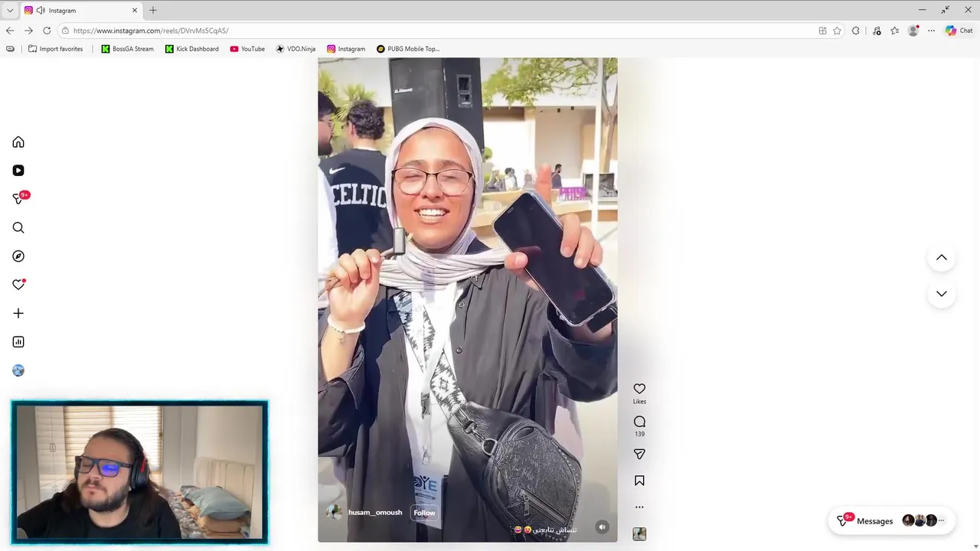Open a new browser tab

pyautogui.click(x=153, y=11)
